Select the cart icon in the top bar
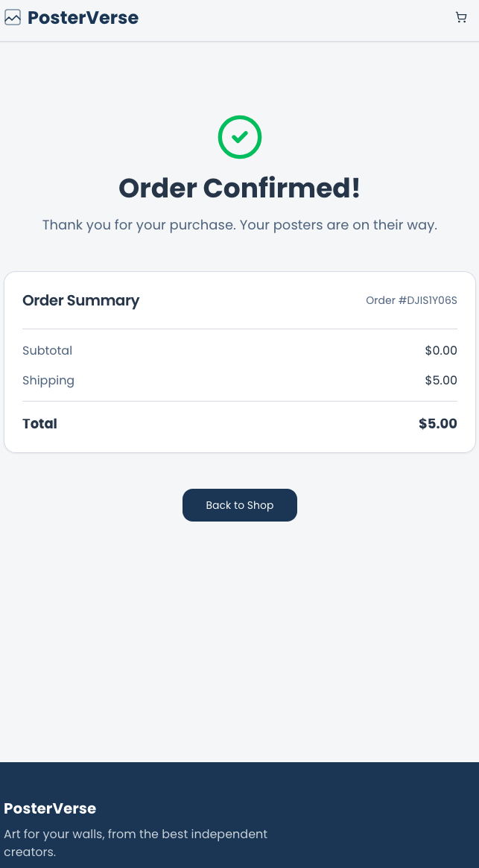This screenshot has width=479, height=868. (461, 17)
